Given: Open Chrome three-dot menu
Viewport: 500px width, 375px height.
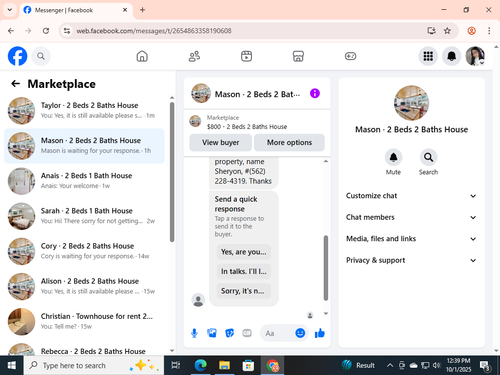Looking at the screenshot, I should (x=489, y=31).
